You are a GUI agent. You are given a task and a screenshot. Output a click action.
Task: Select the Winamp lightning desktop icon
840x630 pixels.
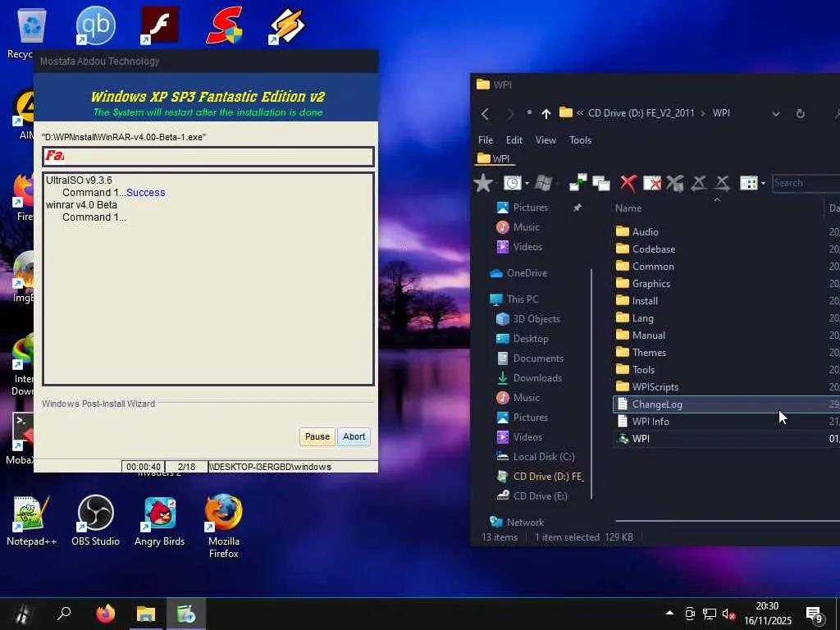click(x=287, y=25)
